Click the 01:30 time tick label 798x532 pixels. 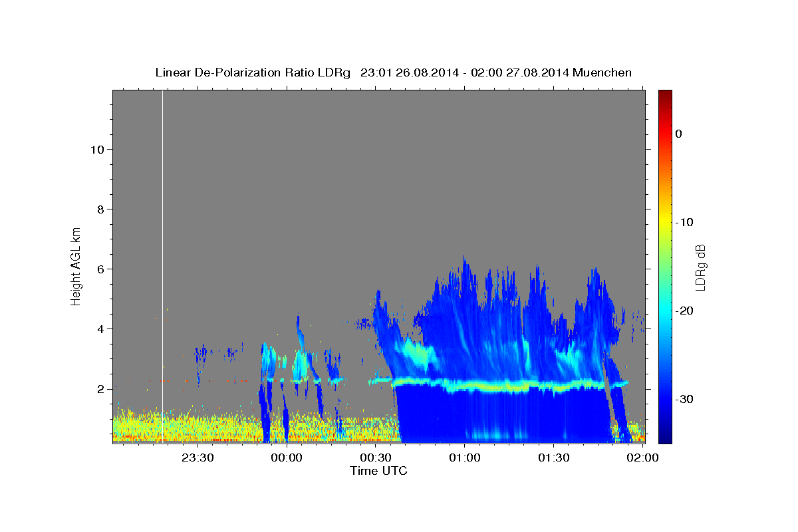coord(553,458)
